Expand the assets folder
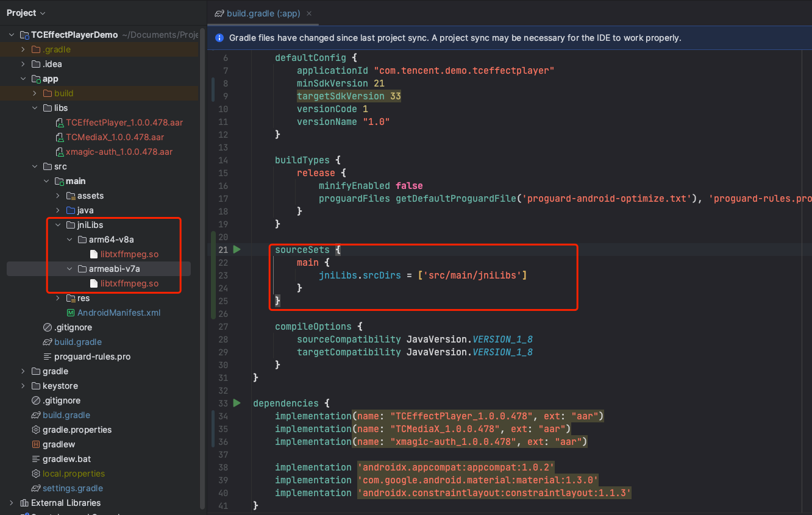This screenshot has height=515, width=812. [59, 196]
